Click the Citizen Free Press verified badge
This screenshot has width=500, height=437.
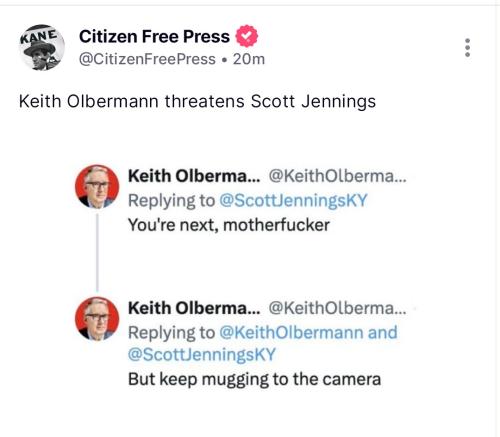247,36
